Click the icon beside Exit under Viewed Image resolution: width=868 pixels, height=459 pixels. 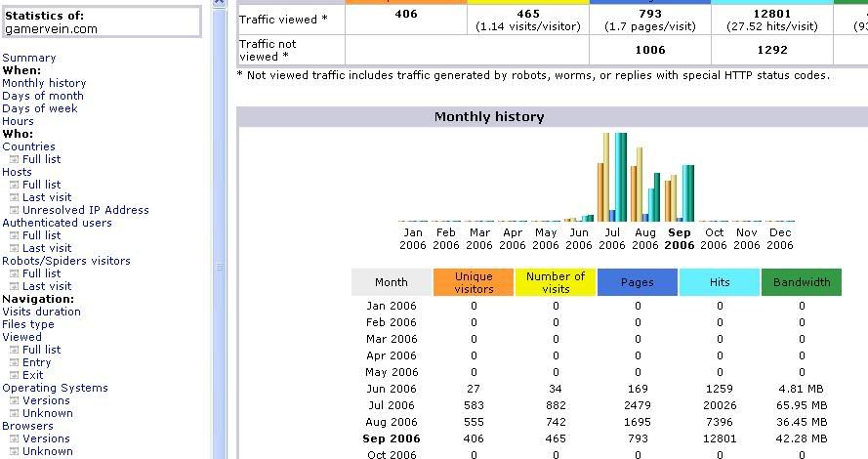pos(15,375)
